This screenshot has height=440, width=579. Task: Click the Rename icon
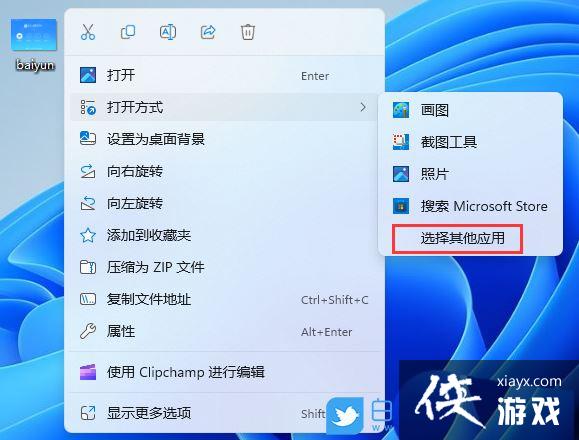pos(168,32)
